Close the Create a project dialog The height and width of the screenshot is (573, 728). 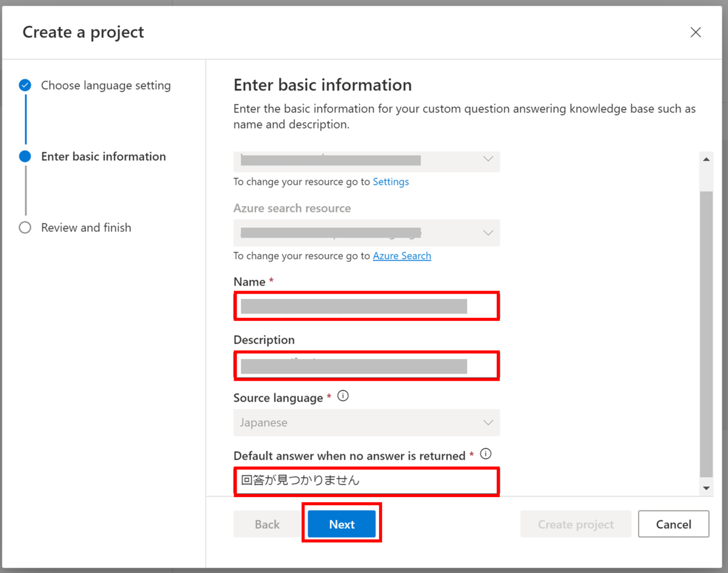click(x=696, y=32)
